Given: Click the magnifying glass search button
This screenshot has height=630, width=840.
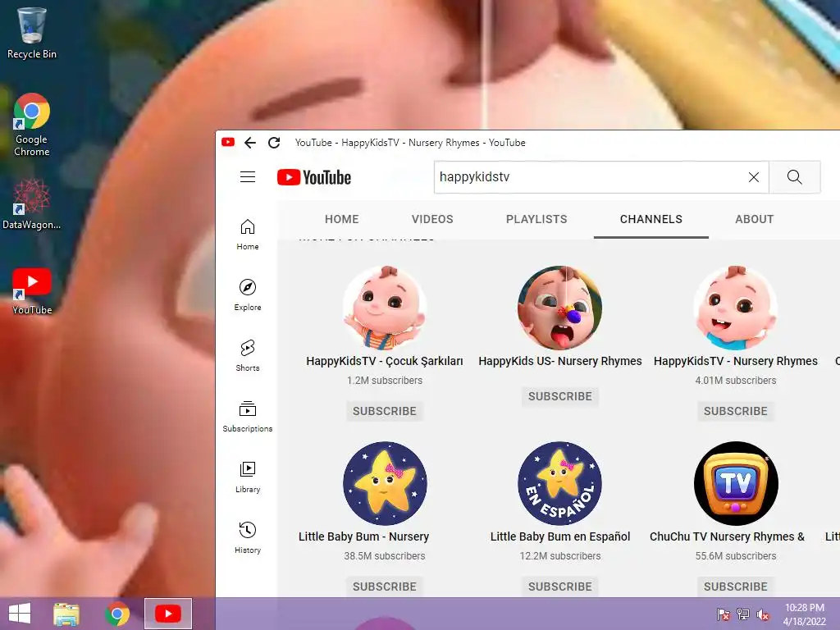Looking at the screenshot, I should tap(794, 177).
